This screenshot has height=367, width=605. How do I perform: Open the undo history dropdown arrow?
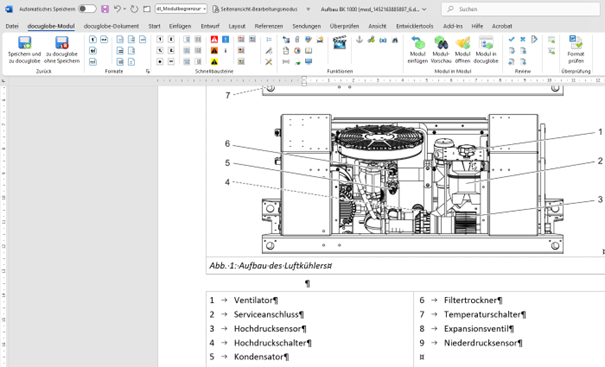click(x=125, y=9)
